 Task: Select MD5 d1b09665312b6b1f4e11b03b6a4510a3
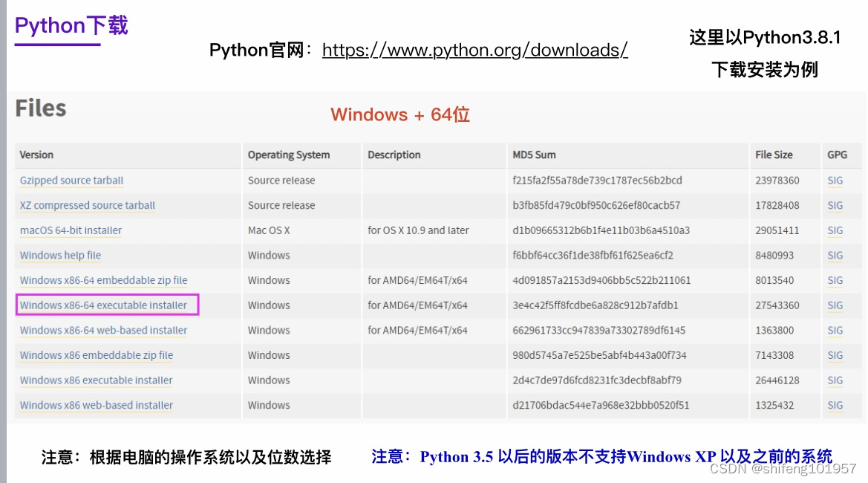601,230
